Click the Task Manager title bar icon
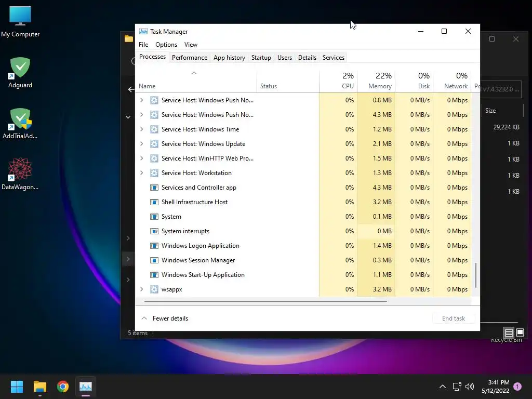The width and height of the screenshot is (532, 399). tap(143, 31)
